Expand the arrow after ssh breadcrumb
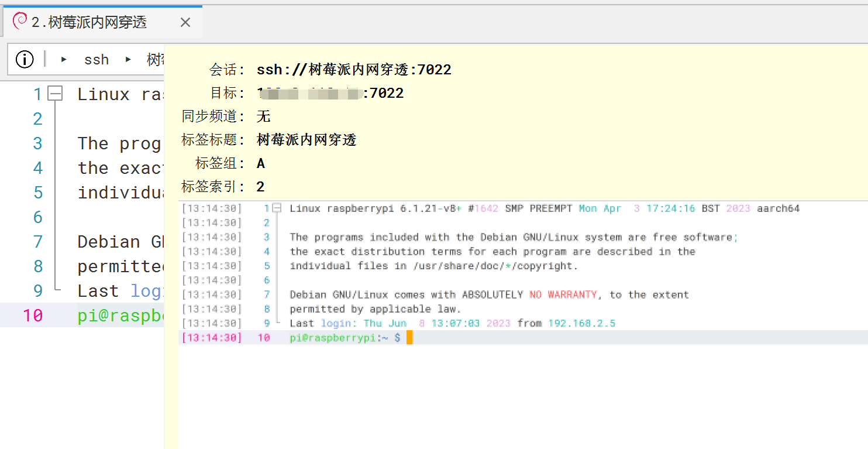Viewport: 868px width, 449px height. tap(128, 59)
